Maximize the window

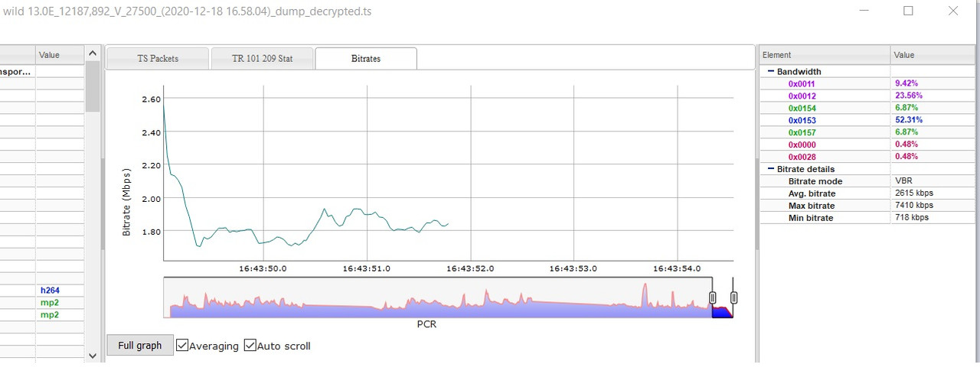pos(909,11)
